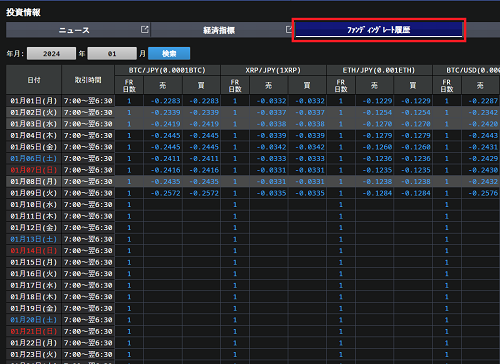Select the 01月01日(月) date row
The width and height of the screenshot is (500, 364).
(34, 101)
